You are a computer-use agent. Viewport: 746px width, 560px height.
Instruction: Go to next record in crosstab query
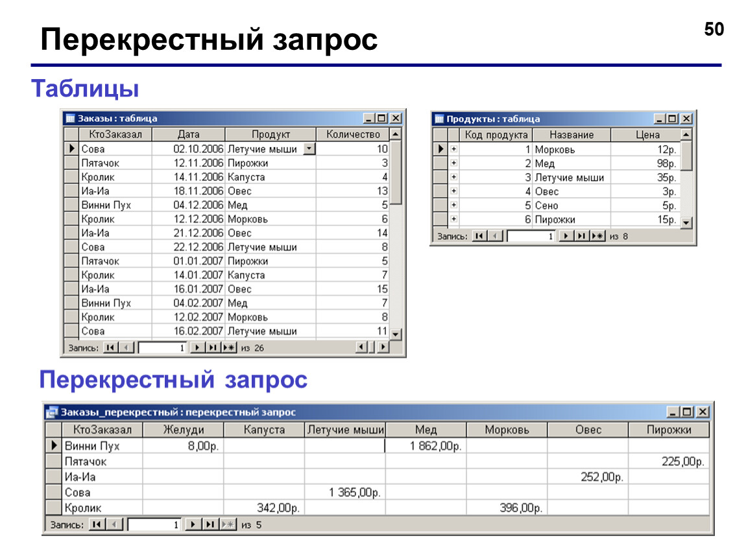click(x=192, y=524)
